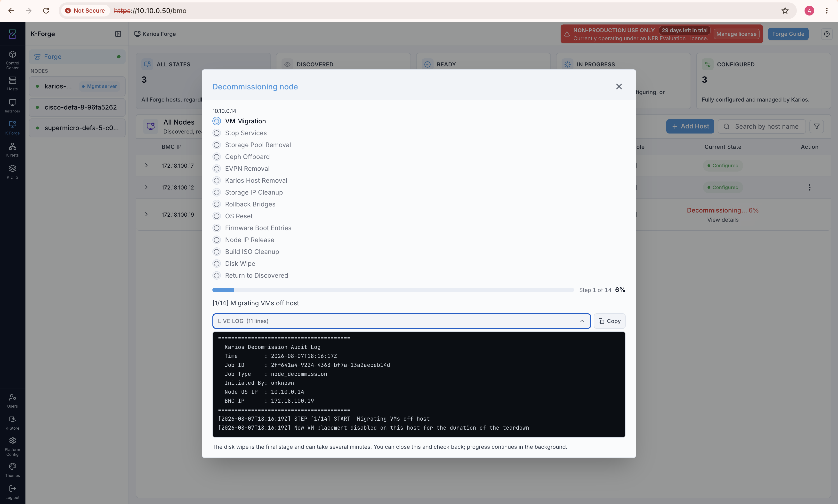Click the Return to Discovered step circle

217,276
